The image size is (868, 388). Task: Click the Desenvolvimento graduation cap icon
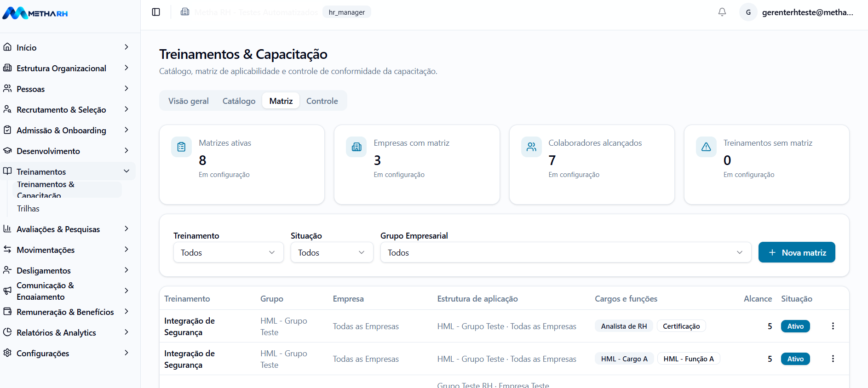tap(7, 150)
